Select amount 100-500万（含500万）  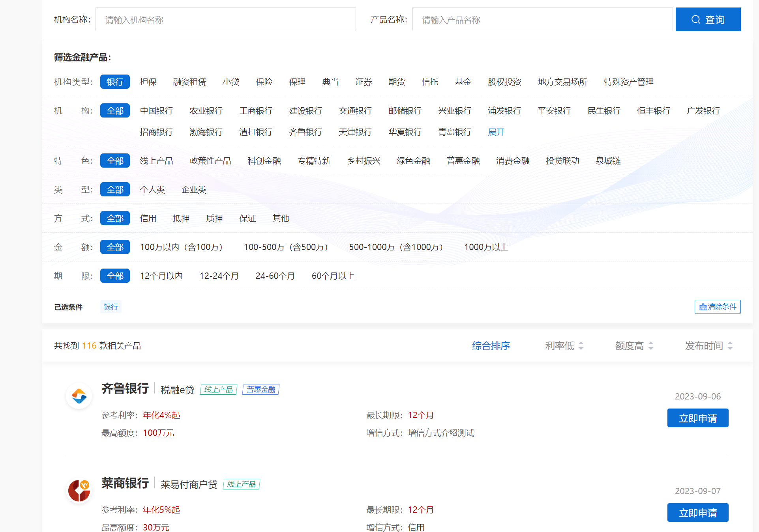pos(288,247)
